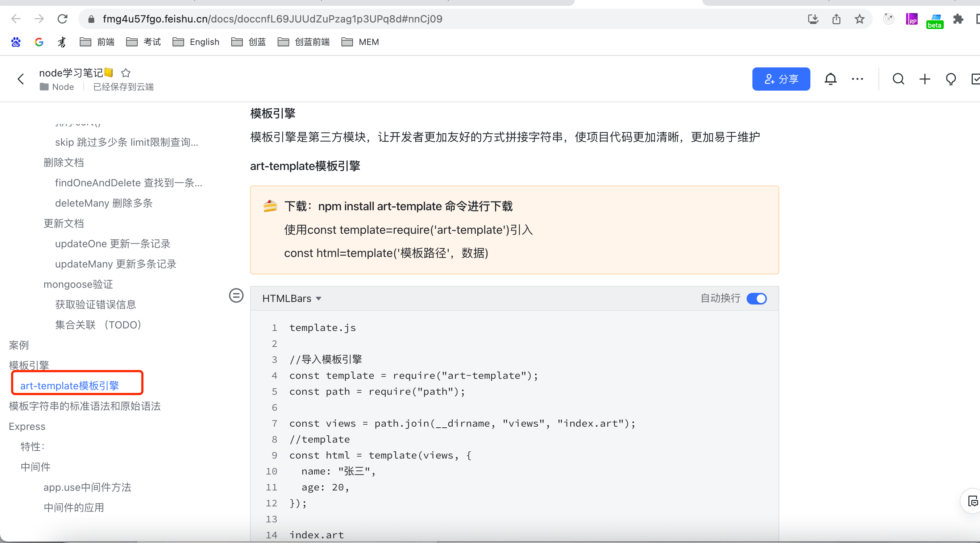This screenshot has height=543, width=980.
Task: Jump to 删除文档 outline item
Action: [63, 162]
